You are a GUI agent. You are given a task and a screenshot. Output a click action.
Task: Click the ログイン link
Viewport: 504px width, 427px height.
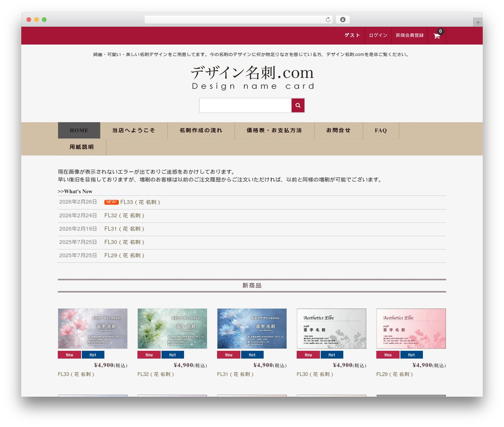[378, 35]
